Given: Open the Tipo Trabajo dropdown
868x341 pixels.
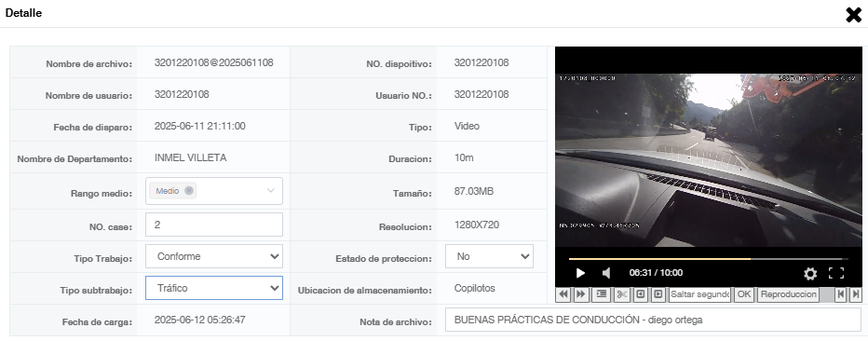Looking at the screenshot, I should pos(214,256).
